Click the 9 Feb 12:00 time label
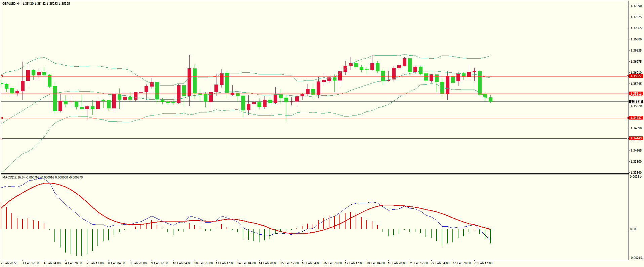 160,263
